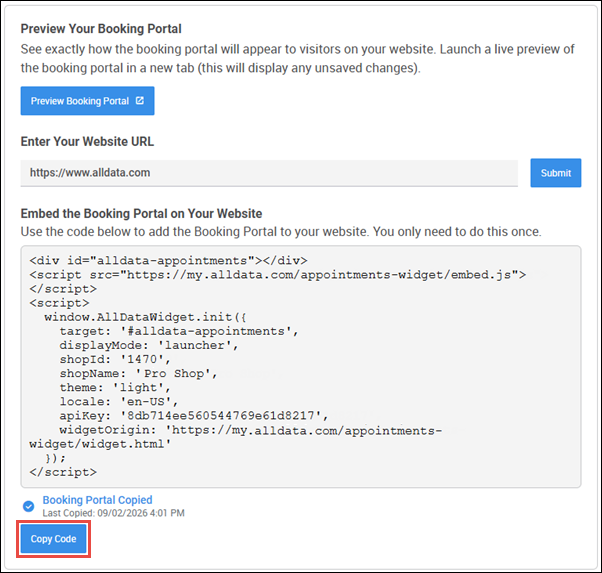Click the shopId '1470' code line
The width and height of the screenshot is (602, 573).
[x=115, y=359]
